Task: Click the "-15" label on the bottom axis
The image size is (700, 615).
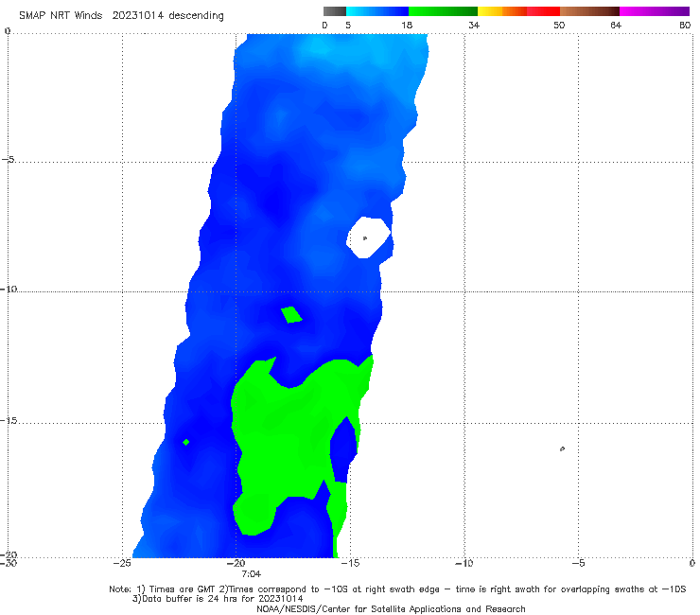Action: [350, 563]
